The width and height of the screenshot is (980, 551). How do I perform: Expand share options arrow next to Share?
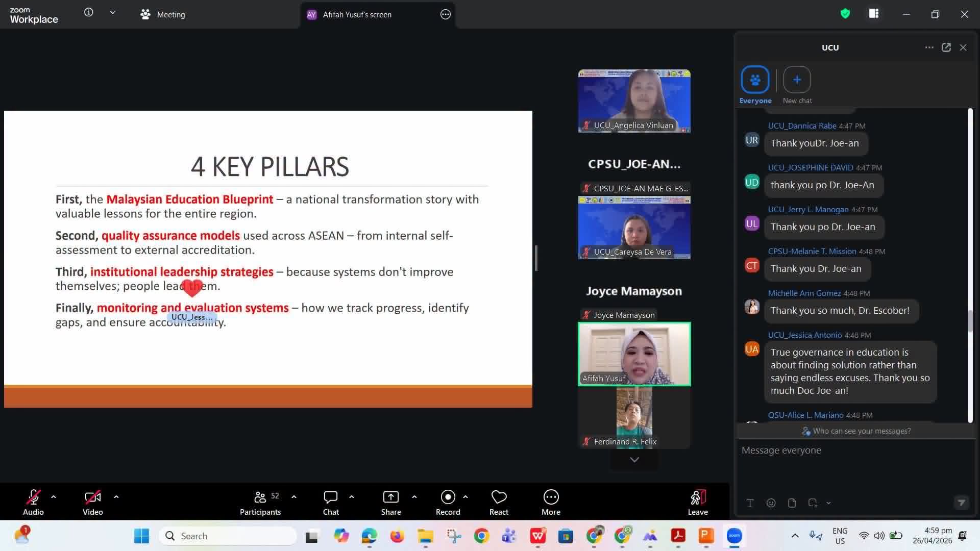414,496
